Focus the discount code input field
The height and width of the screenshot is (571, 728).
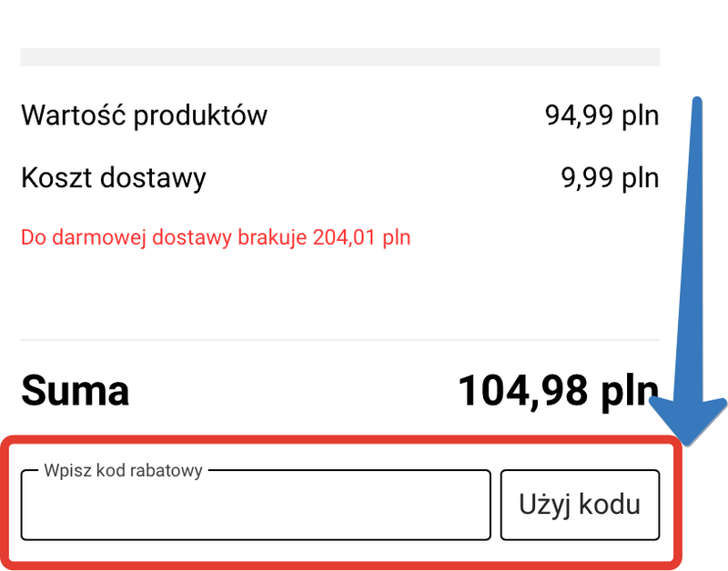pyautogui.click(x=256, y=509)
